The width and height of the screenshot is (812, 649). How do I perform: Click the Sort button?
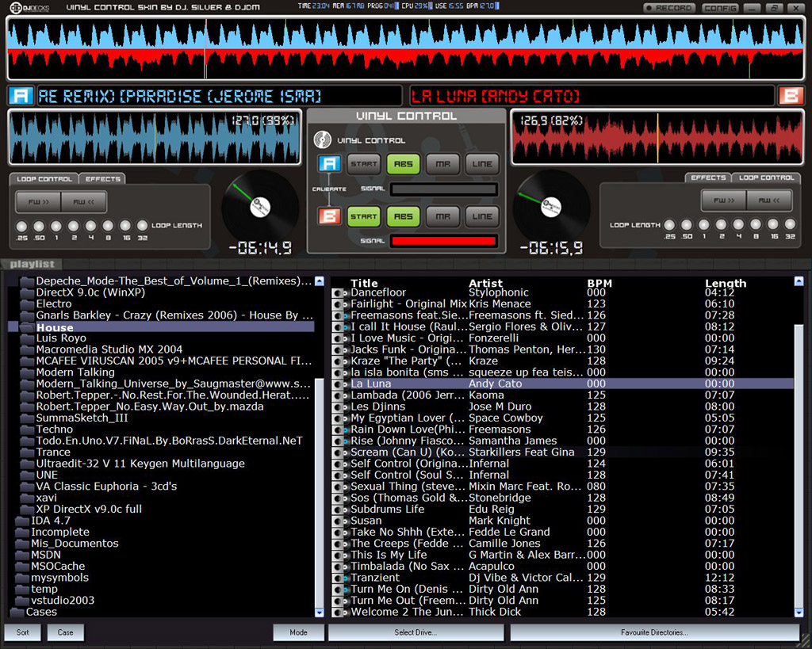tap(22, 632)
